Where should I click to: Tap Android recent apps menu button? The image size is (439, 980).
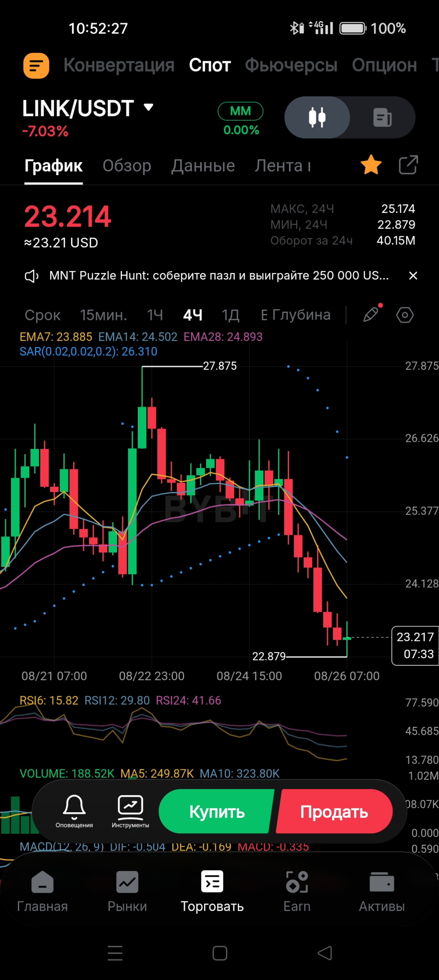(x=115, y=953)
